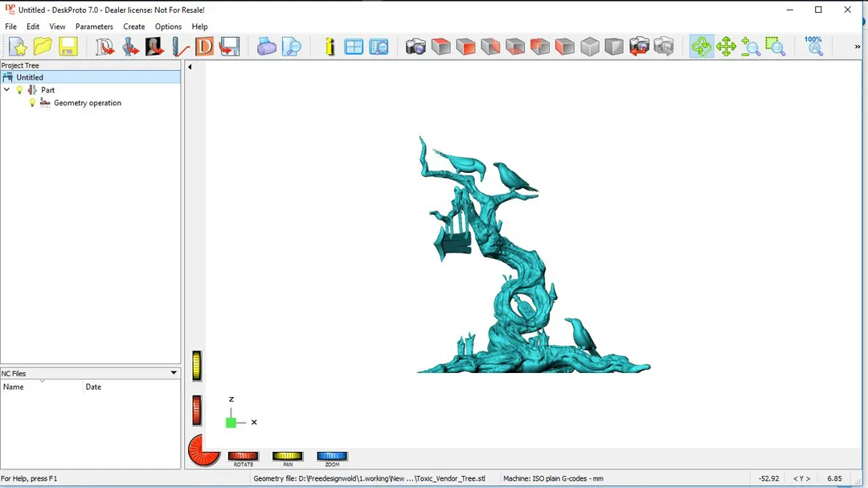Collapse the side panel with black arrow

(190, 67)
